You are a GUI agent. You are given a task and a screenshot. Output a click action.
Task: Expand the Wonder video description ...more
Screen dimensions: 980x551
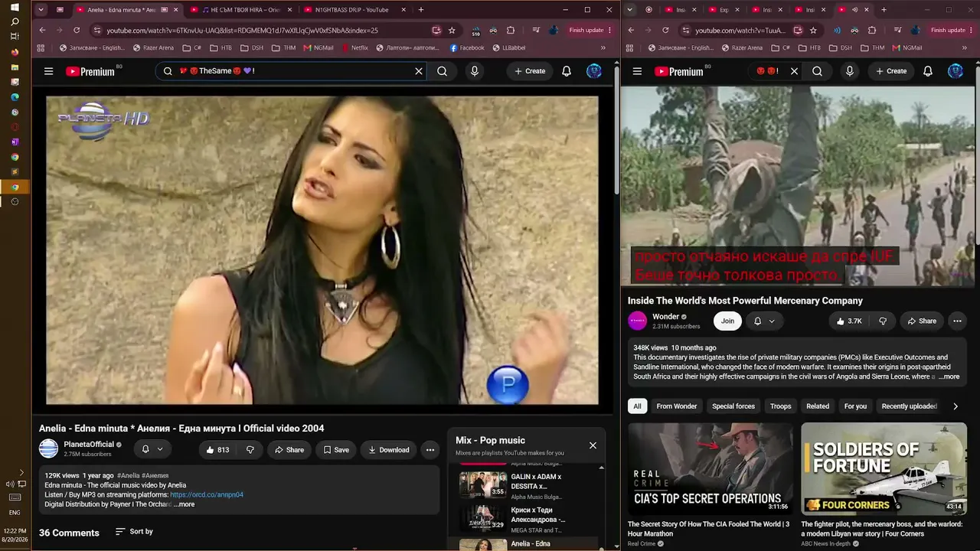tap(948, 377)
